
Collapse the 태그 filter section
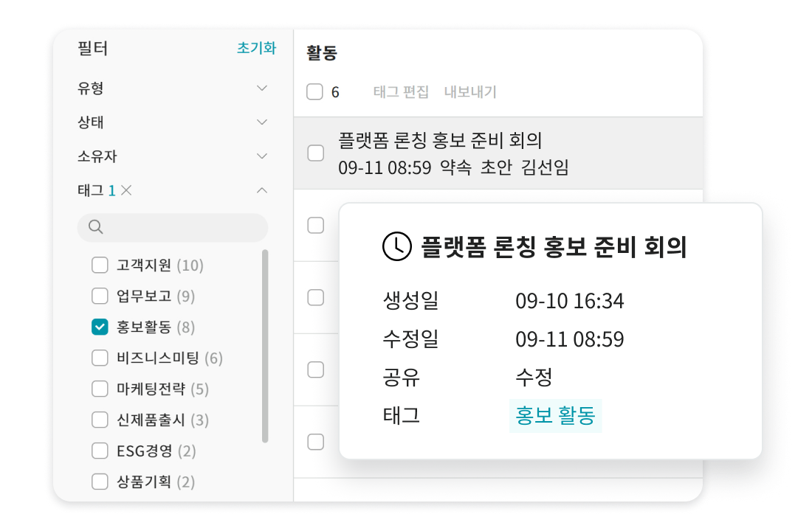pos(261,190)
